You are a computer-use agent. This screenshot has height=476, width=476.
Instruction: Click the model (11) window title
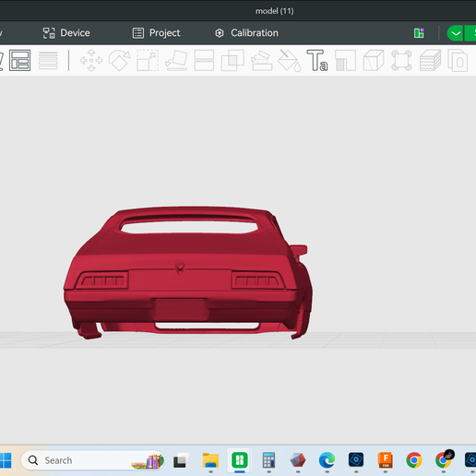coord(275,11)
